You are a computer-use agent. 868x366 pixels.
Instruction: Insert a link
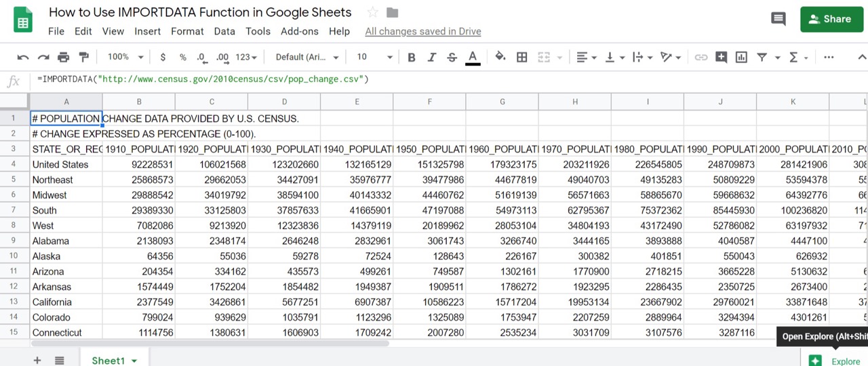[701, 58]
